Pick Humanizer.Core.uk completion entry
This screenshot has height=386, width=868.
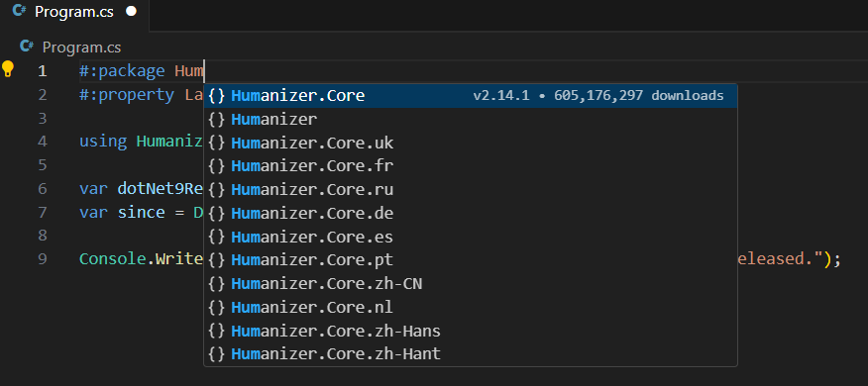471,143
